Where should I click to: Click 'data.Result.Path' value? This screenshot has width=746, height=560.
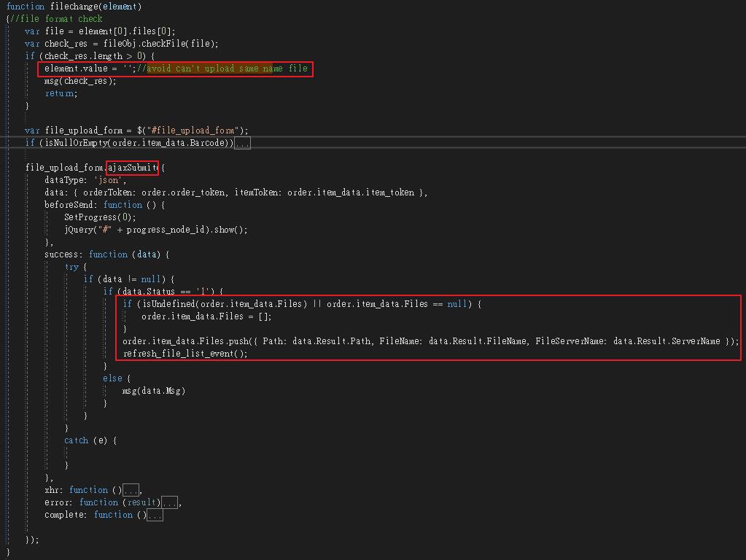tap(332, 341)
